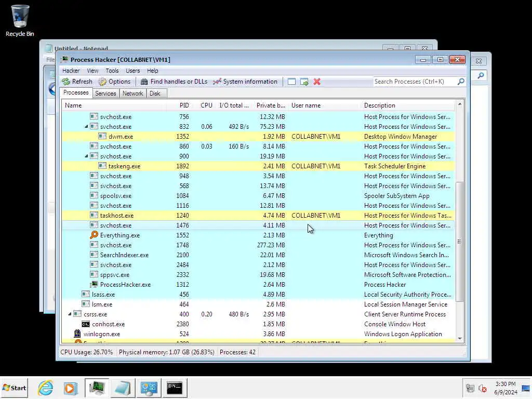Collapse the csrss.exe tree node
This screenshot has height=399, width=532.
(70, 314)
